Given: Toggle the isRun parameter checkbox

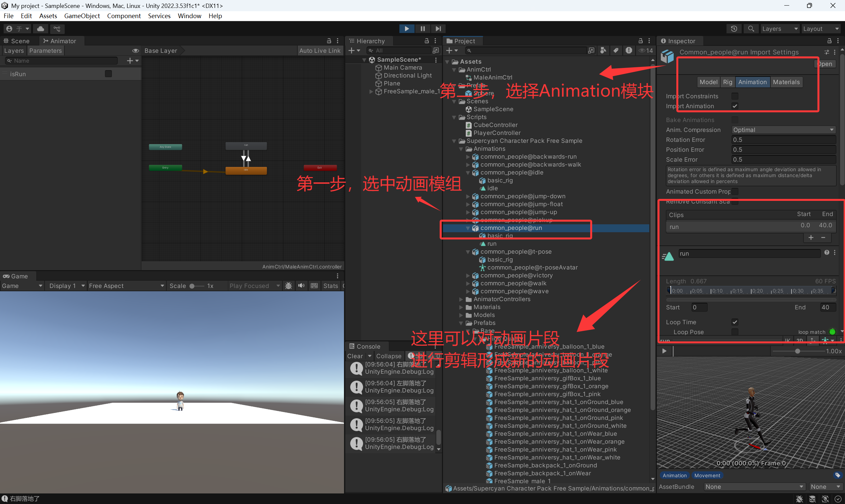Looking at the screenshot, I should 108,74.
